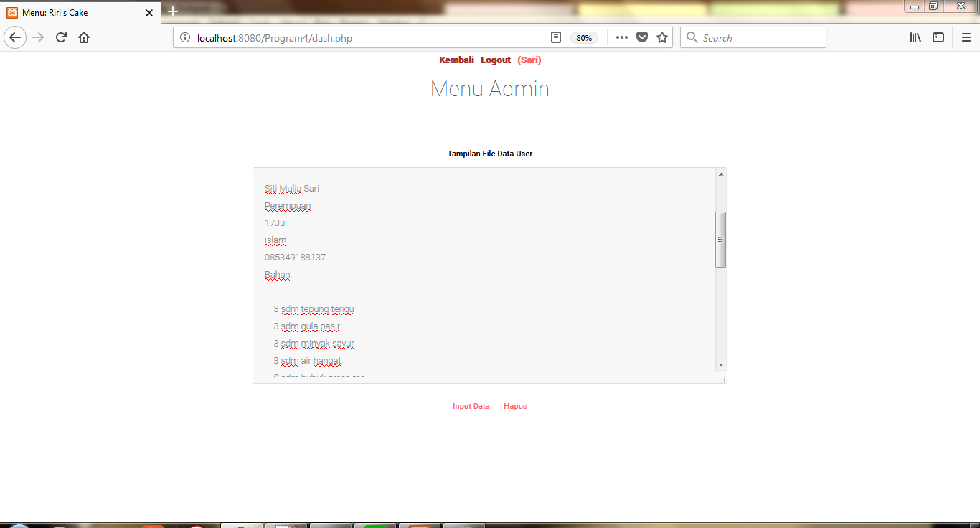This screenshot has height=528, width=980.
Task: Open the Library (bookmarks history) icon
Action: coord(915,37)
